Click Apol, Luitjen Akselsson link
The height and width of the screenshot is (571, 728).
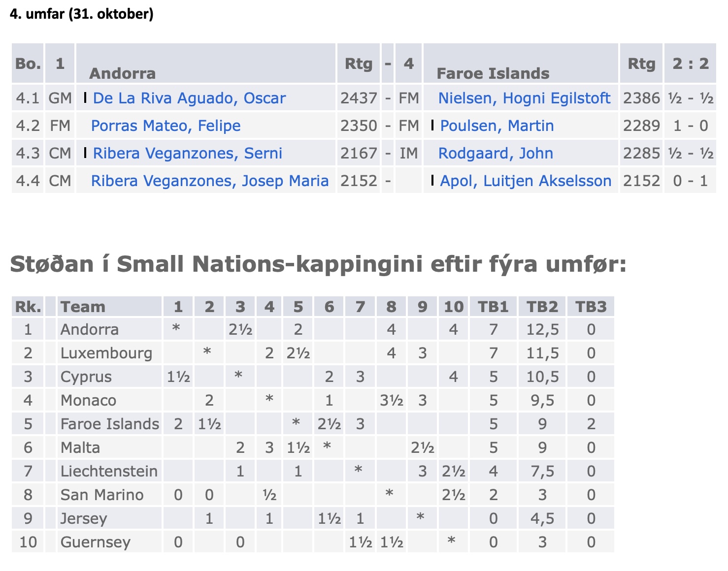[526, 181]
